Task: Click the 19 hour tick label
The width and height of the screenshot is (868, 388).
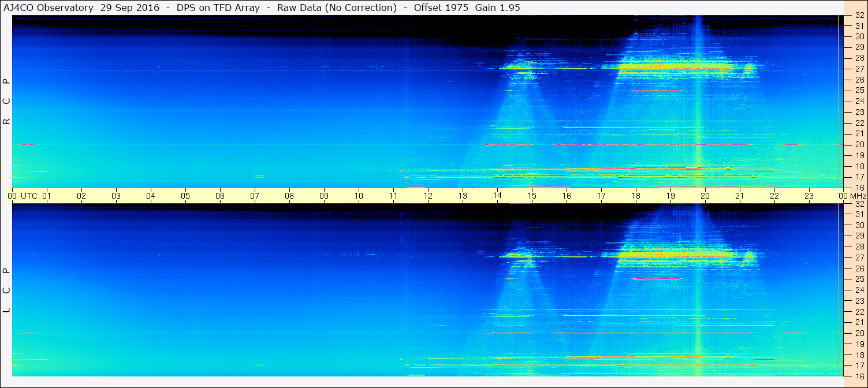Action: (670, 196)
